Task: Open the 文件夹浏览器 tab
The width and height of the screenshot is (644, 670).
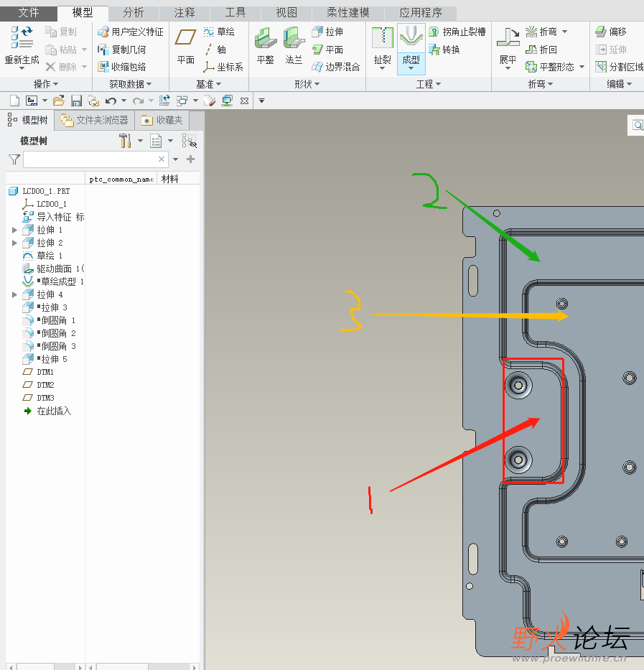Action: 95,121
